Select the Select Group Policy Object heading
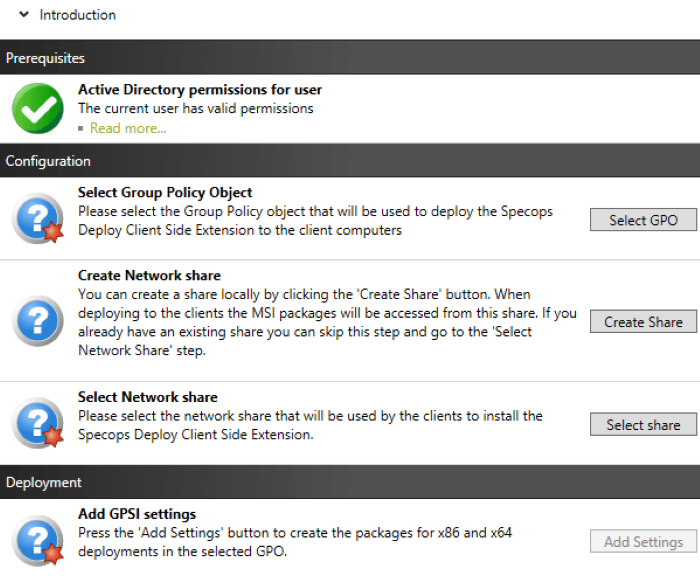This screenshot has height=581, width=700. click(165, 192)
